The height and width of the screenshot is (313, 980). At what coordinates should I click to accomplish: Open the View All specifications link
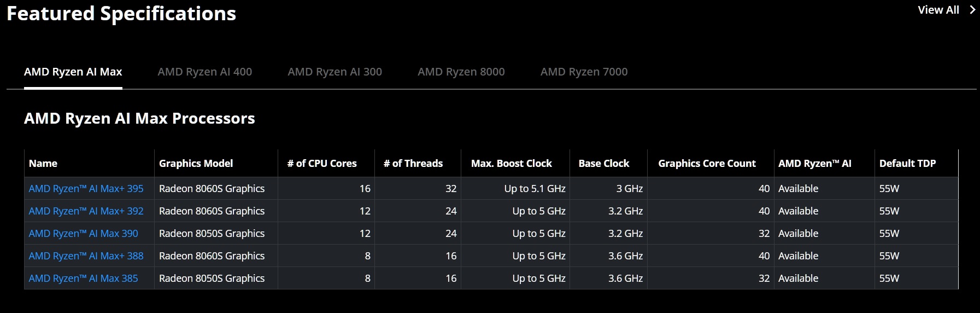pyautogui.click(x=938, y=10)
